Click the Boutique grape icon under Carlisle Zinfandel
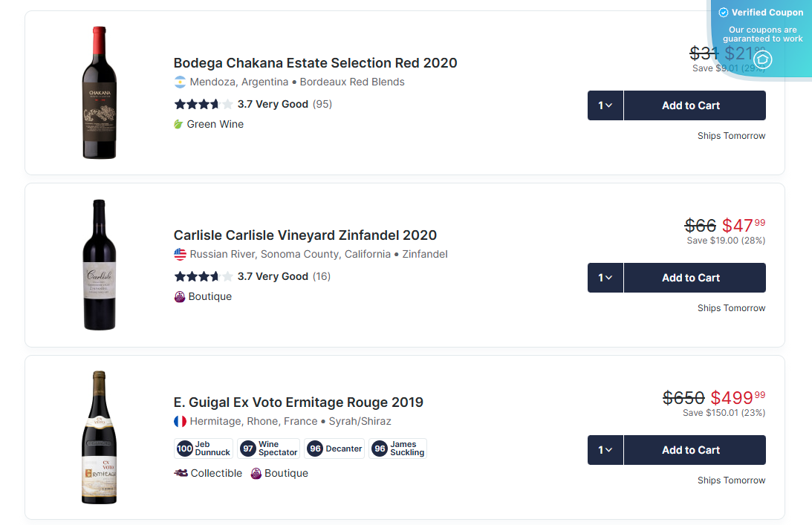Viewport: 812px width, 525px height. point(179,296)
